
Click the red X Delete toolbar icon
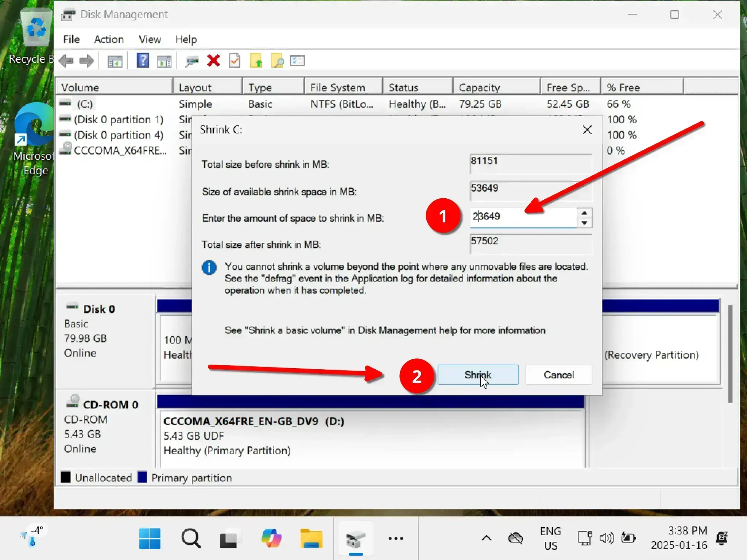(x=213, y=61)
